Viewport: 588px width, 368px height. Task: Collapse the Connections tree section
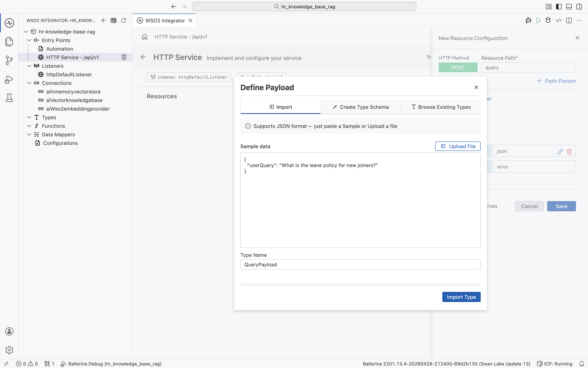pyautogui.click(x=29, y=83)
